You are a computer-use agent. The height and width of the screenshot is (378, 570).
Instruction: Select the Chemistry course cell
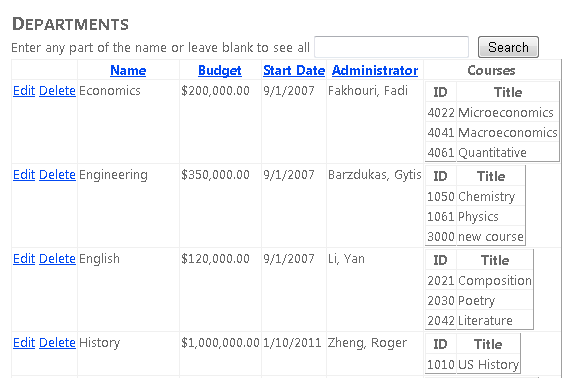(x=490, y=197)
